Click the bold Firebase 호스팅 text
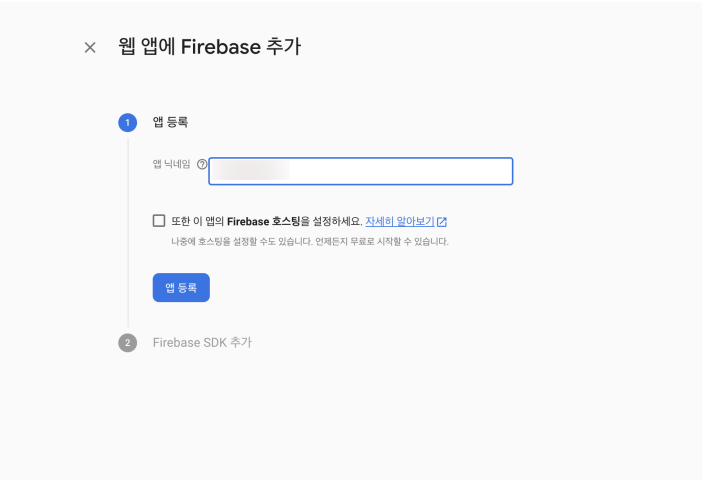 [264, 221]
